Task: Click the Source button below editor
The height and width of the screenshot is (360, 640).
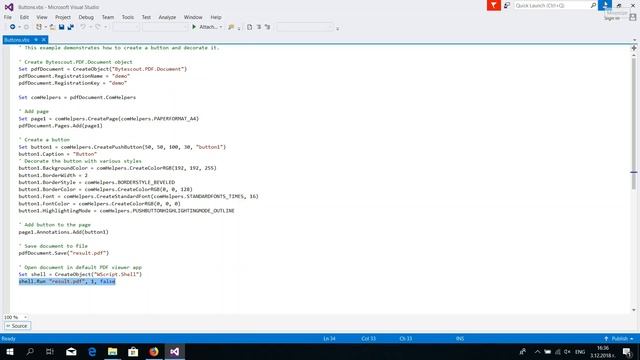Action: point(17,326)
